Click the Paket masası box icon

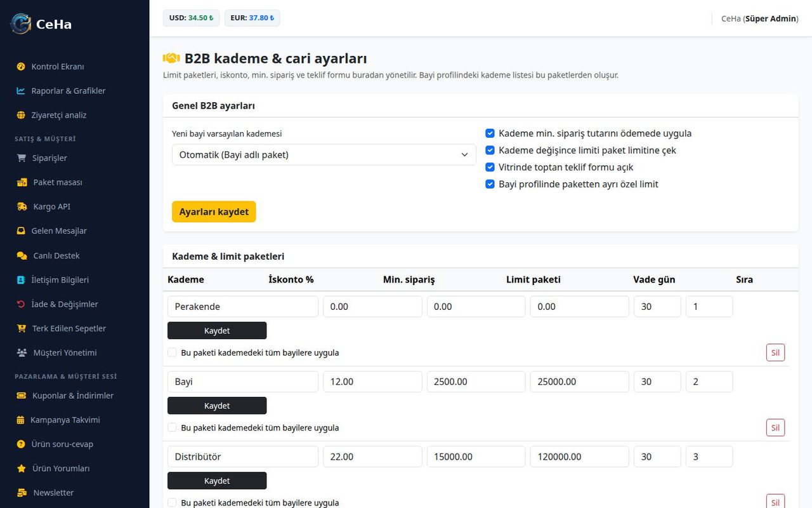pos(22,182)
